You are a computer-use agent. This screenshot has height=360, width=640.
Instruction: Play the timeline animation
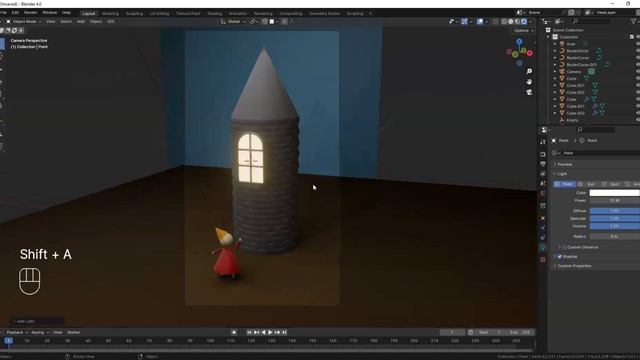click(270, 332)
